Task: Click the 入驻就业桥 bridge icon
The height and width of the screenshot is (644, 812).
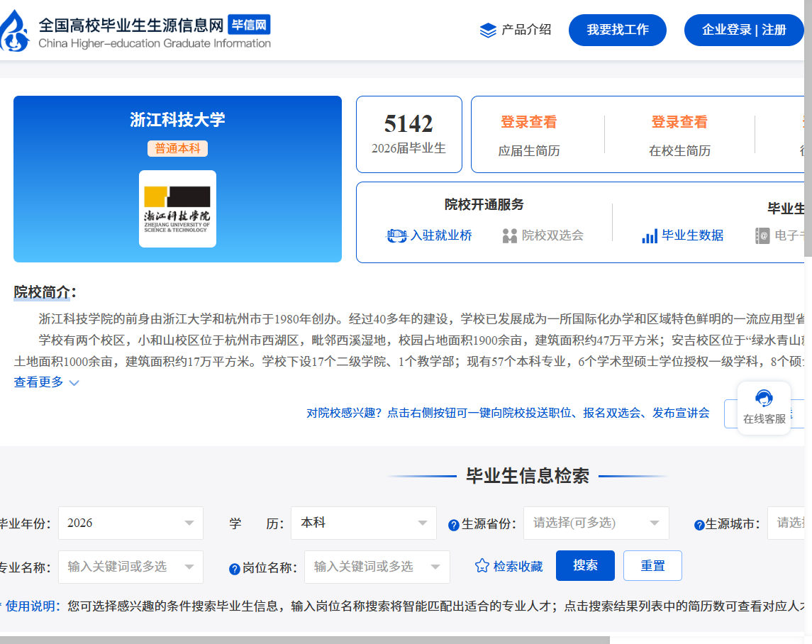Action: click(396, 236)
